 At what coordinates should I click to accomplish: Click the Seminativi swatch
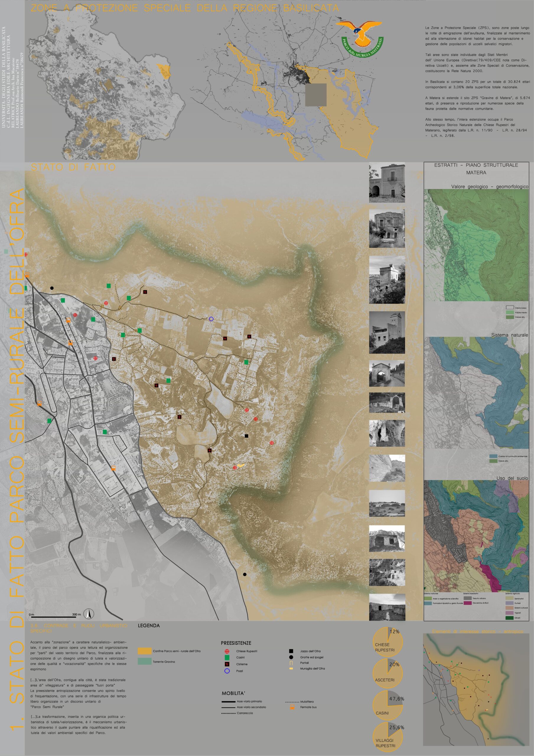coord(509,598)
